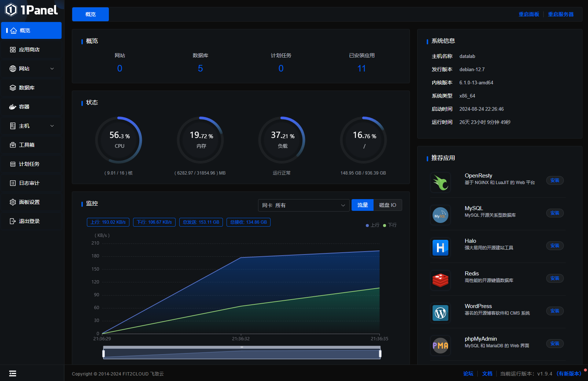Open the network card (网卡) dropdown
Screen dimensions: 588x381
point(304,205)
